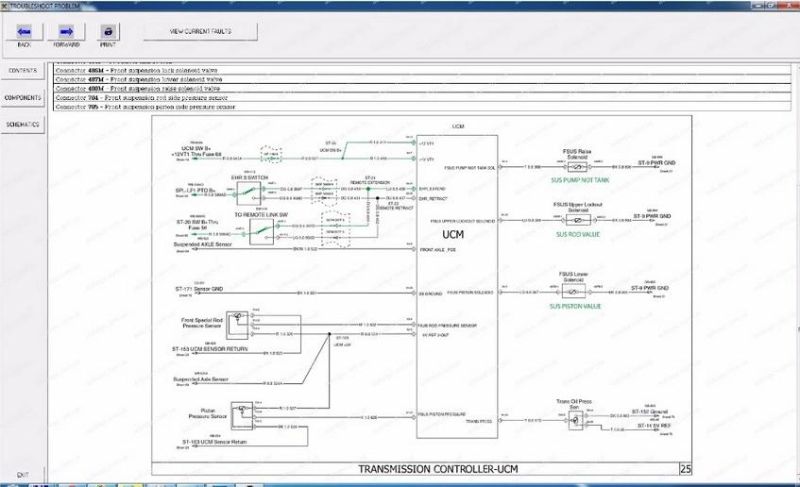800x487 pixels.
Task: Click the FSUS Upper Lockout Solenoid symbol
Action: [x=578, y=220]
